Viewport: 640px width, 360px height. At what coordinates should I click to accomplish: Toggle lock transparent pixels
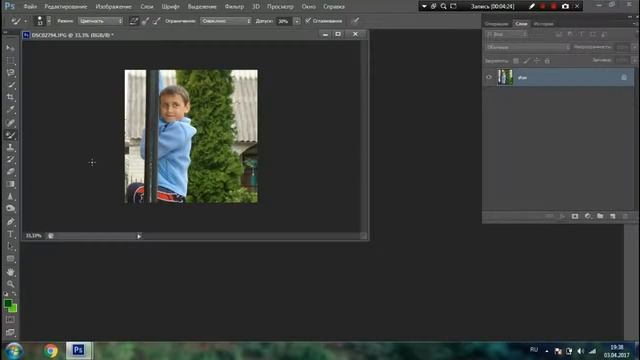516,61
